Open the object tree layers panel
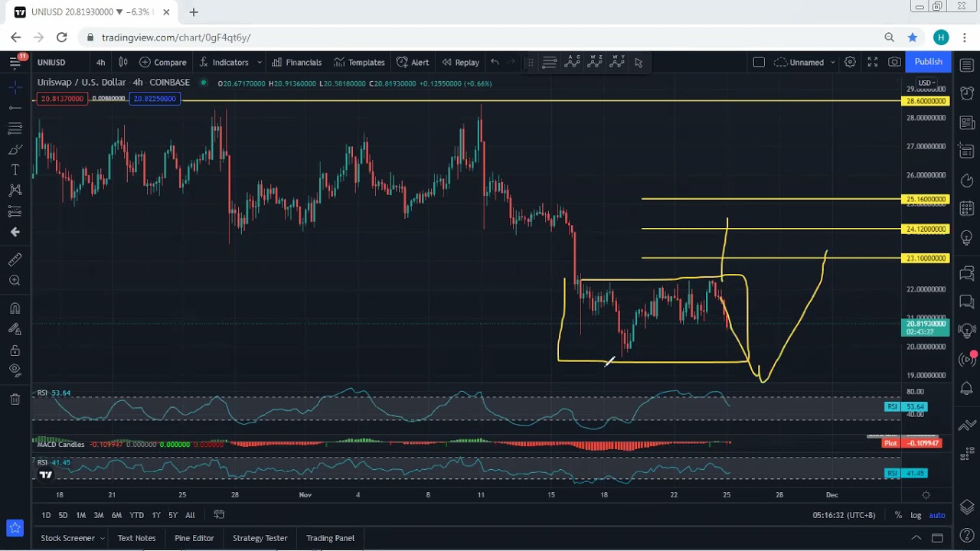 pyautogui.click(x=966, y=507)
